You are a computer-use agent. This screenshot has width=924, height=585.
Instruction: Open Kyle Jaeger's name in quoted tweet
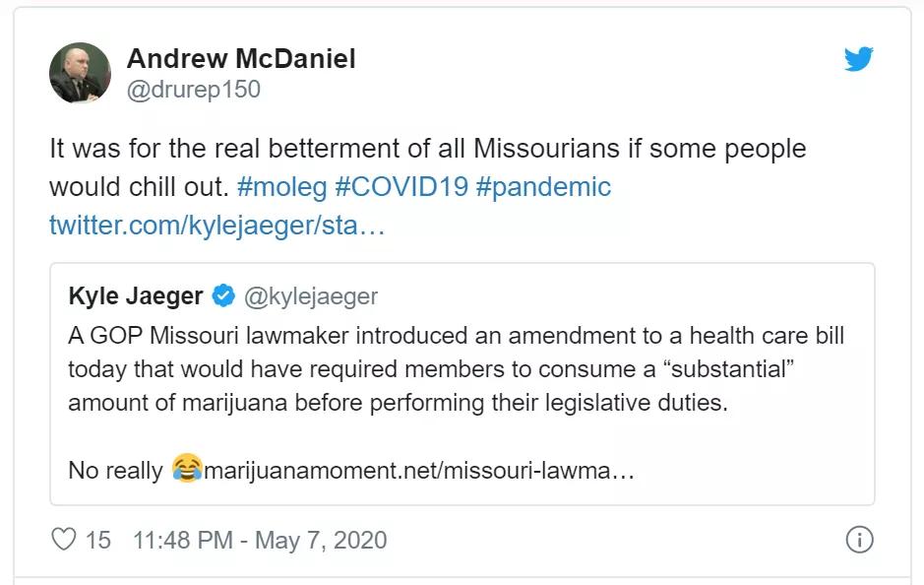point(136,295)
